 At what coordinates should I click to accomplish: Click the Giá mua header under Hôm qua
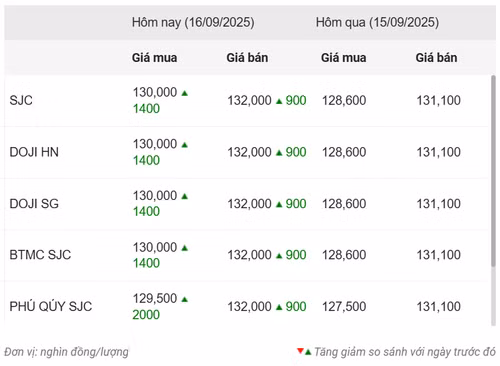point(343,58)
